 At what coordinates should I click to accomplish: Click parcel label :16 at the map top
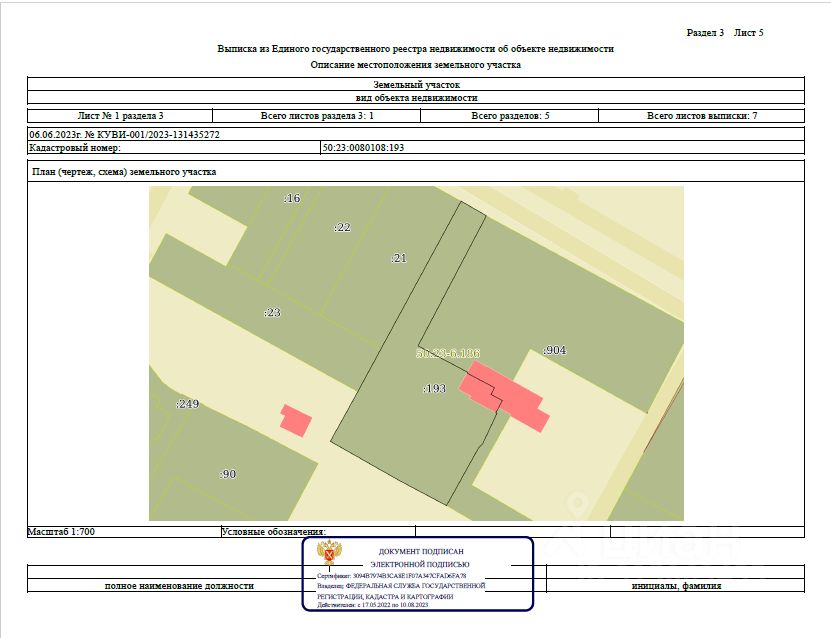[x=291, y=198]
